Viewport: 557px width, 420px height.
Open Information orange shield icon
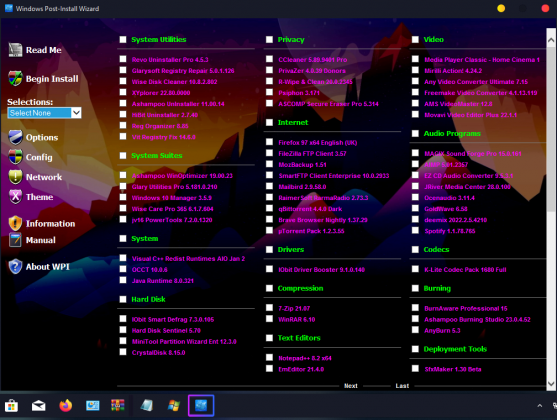point(15,224)
